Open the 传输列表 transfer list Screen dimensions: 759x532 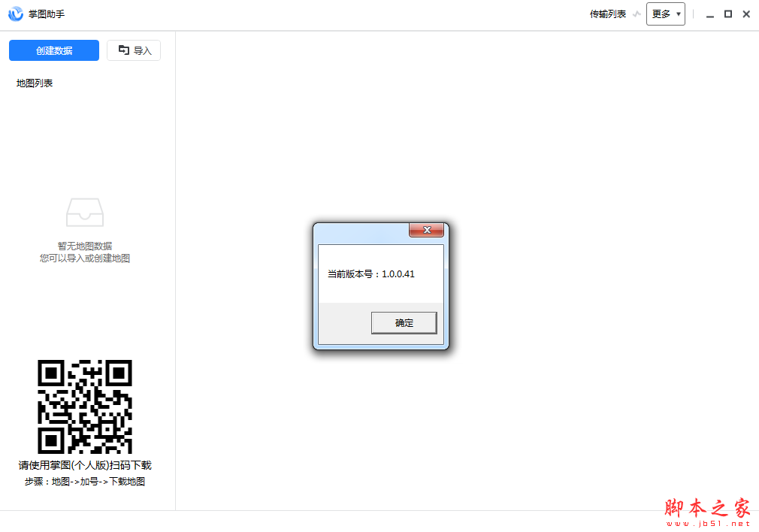pos(607,14)
